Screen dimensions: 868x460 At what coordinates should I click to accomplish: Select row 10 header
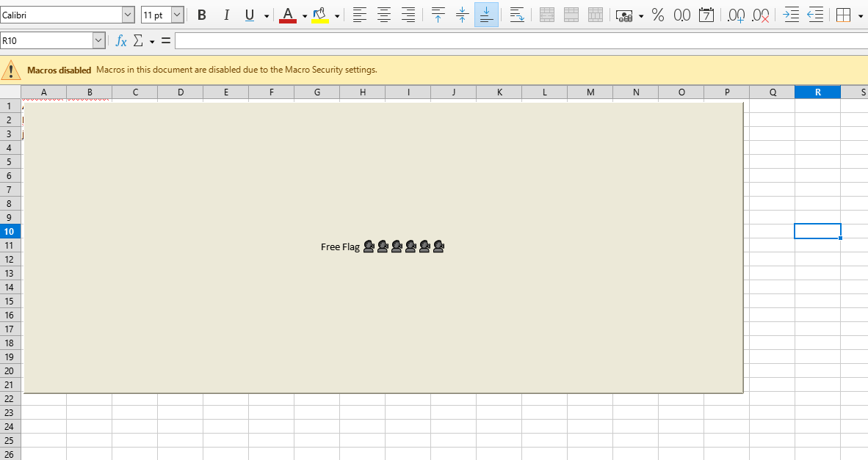click(x=10, y=232)
